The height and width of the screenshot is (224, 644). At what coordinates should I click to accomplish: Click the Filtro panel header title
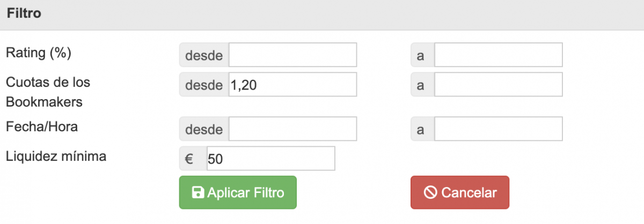pyautogui.click(x=24, y=14)
